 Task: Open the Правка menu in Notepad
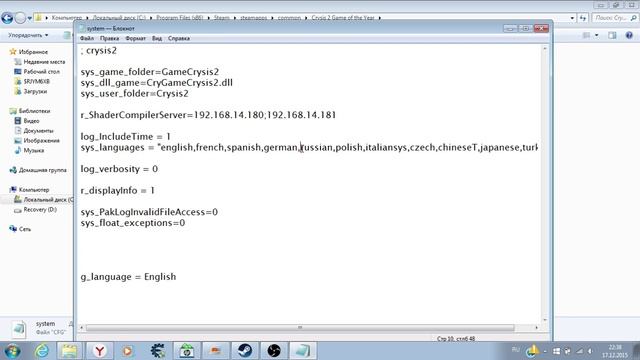point(109,38)
